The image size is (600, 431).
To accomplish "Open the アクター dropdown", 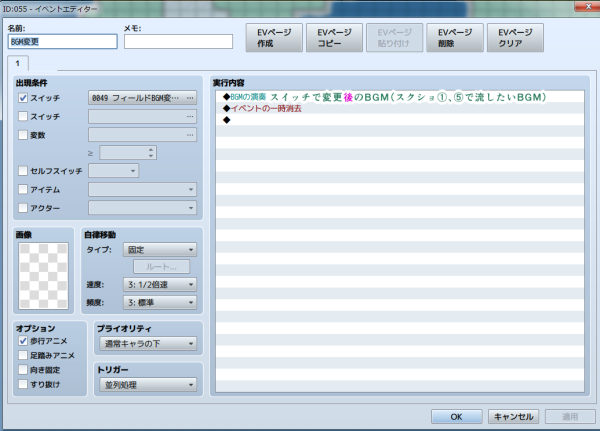I will [142, 208].
